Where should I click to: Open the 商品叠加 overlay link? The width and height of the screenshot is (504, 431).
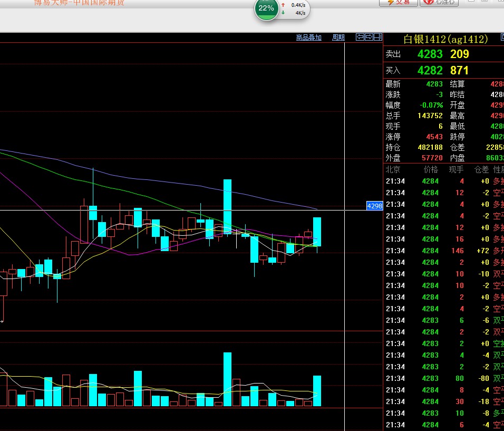click(x=309, y=37)
